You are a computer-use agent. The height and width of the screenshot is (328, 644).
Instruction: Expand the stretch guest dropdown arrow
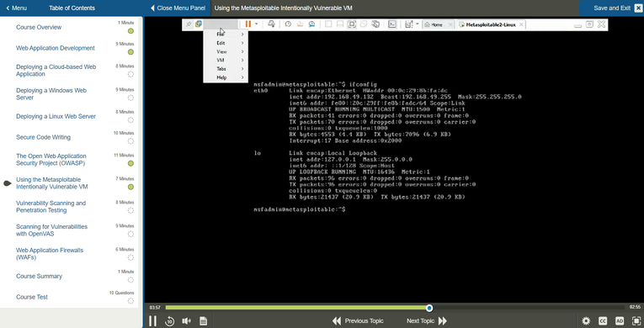pos(418,24)
